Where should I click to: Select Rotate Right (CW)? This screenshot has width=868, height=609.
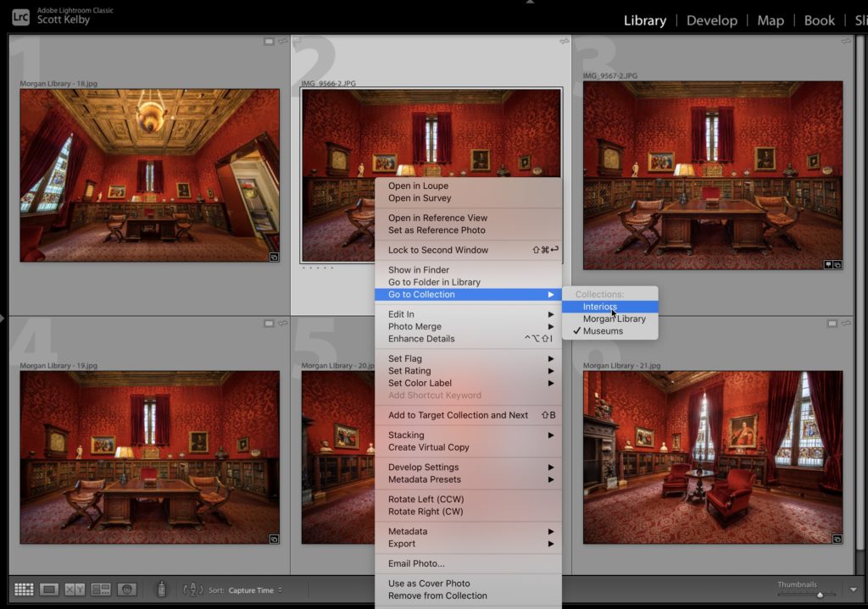468,511
